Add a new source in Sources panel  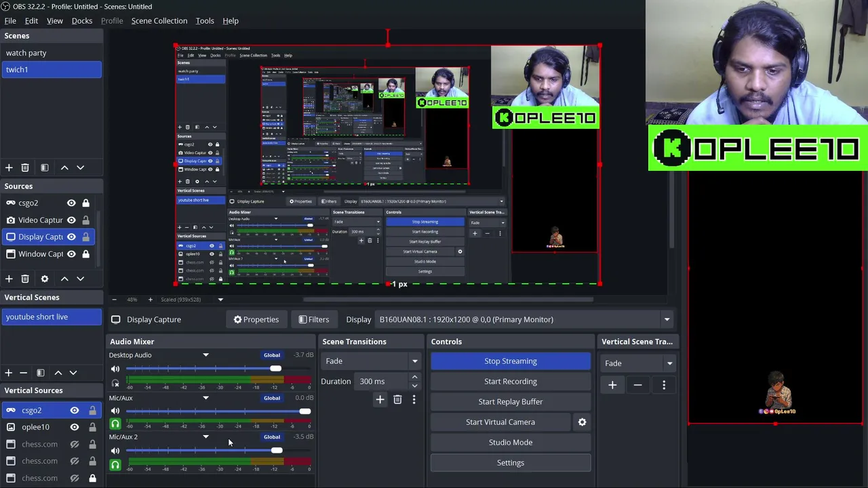coord(9,279)
